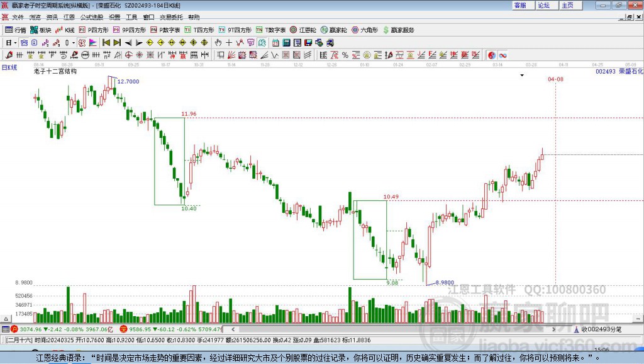644x364 pixels.
Task: Open the 工具 menu
Action: tap(131, 17)
